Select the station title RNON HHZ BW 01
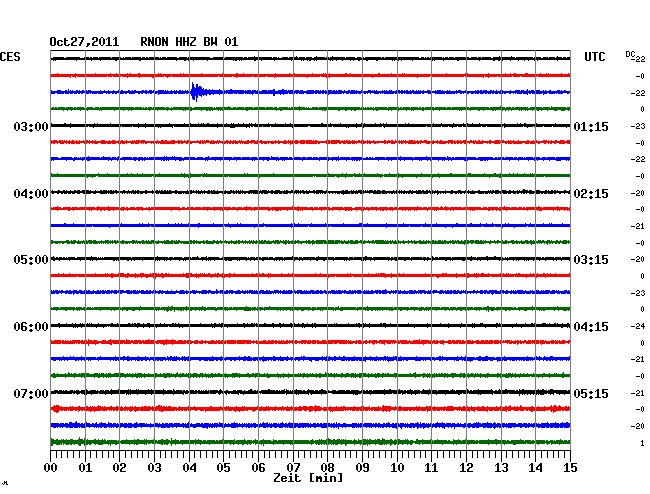650x494 pixels. [189, 42]
